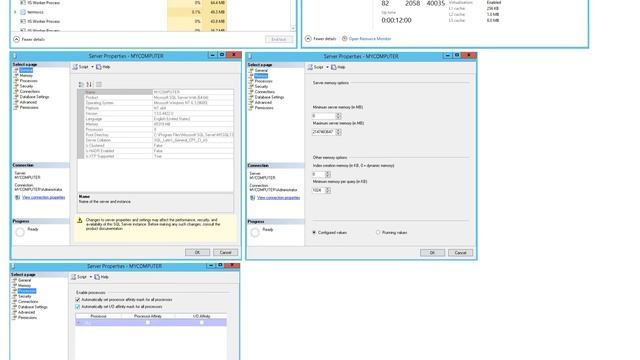640x360 pixels.
Task: Toggle Automatically set I/O affinity mask checkbox
Action: (x=78, y=307)
